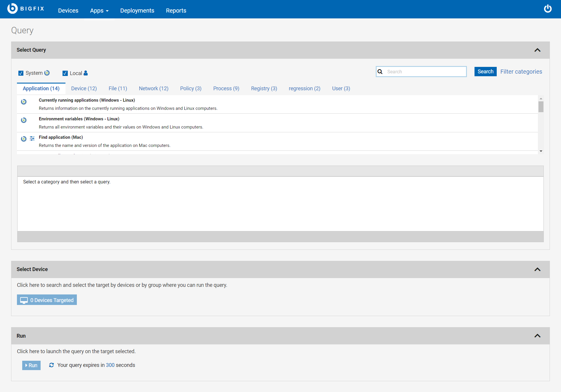This screenshot has width=561, height=392.
Task: Click the BigFix icon beside Currently running applications
Action: click(x=24, y=102)
